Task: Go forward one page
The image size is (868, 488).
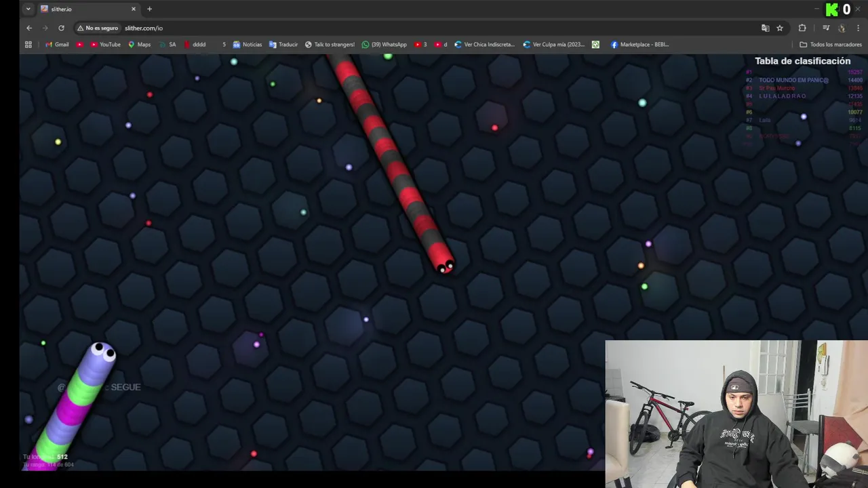Action: 45,28
